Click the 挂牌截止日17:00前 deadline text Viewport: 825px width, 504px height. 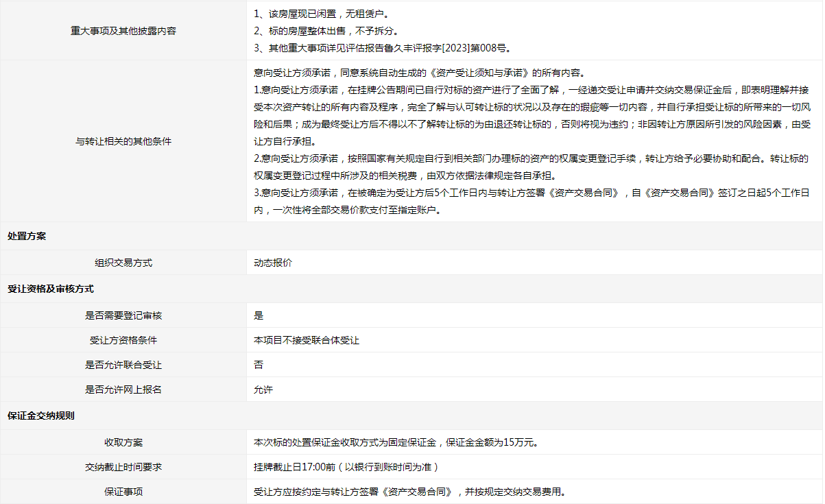pos(294,467)
